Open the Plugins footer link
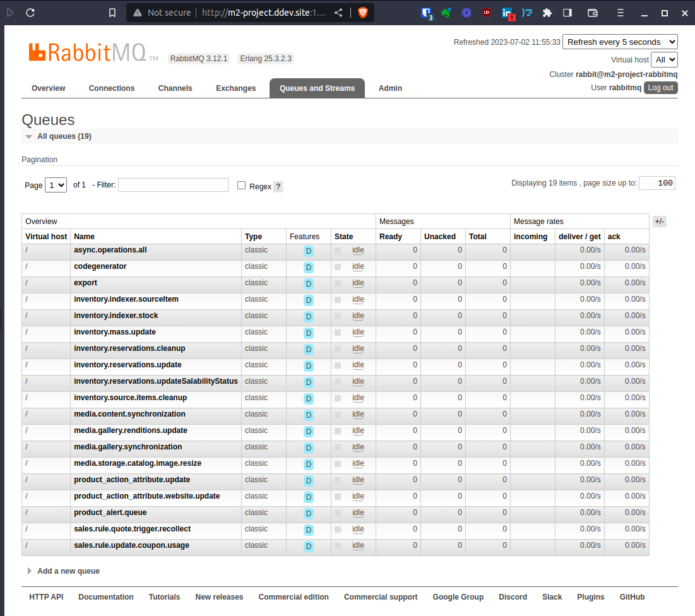Image resolution: width=695 pixels, height=616 pixels. [x=590, y=597]
